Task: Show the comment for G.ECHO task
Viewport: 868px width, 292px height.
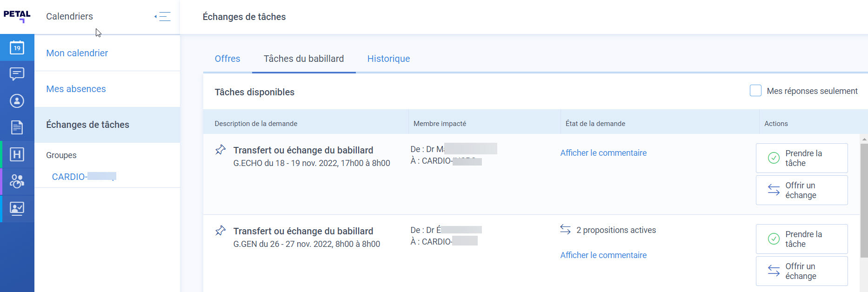Action: pyautogui.click(x=603, y=153)
